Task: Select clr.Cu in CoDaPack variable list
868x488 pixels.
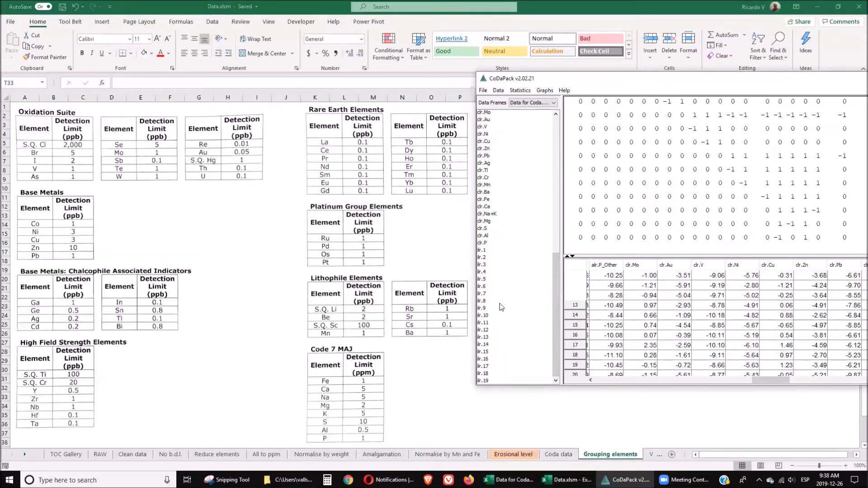Action: (483, 141)
